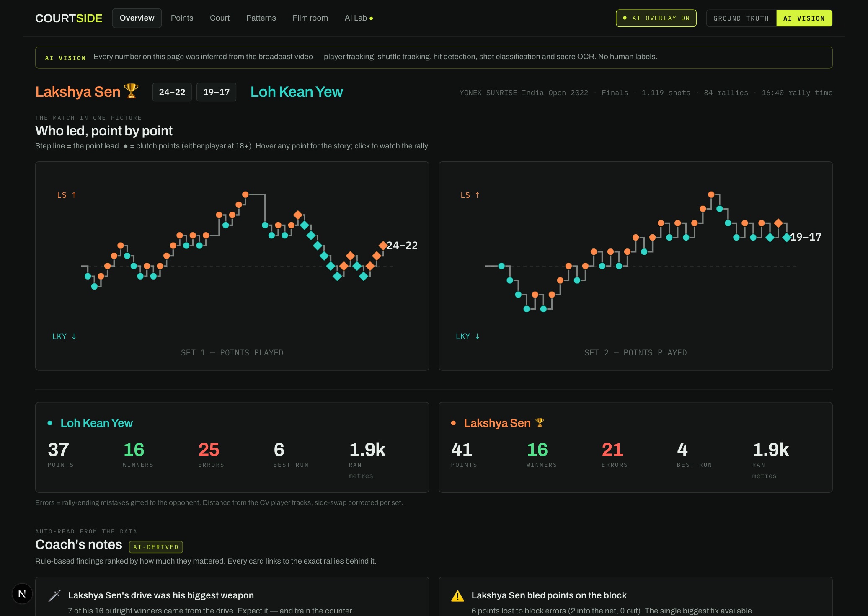Click the AI-DERIVED badge by Coach's notes

156,547
